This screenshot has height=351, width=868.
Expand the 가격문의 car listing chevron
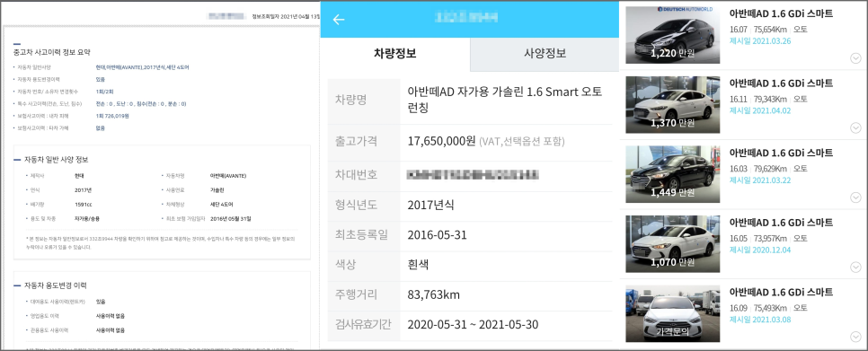855,336
